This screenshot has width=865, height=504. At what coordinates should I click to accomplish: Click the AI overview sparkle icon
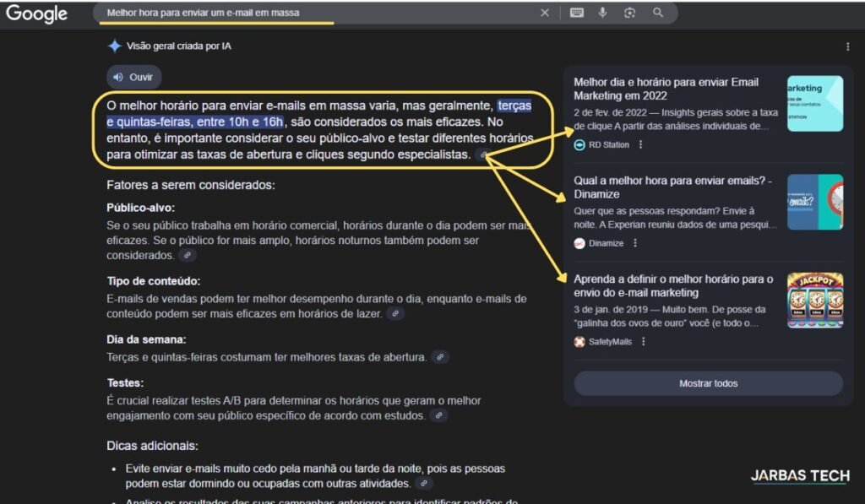tap(114, 46)
